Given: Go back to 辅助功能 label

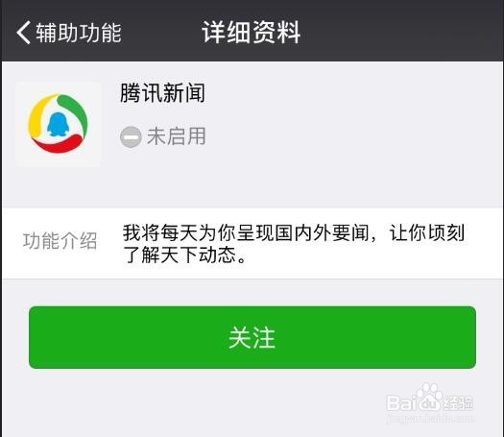Looking at the screenshot, I should point(79,33).
